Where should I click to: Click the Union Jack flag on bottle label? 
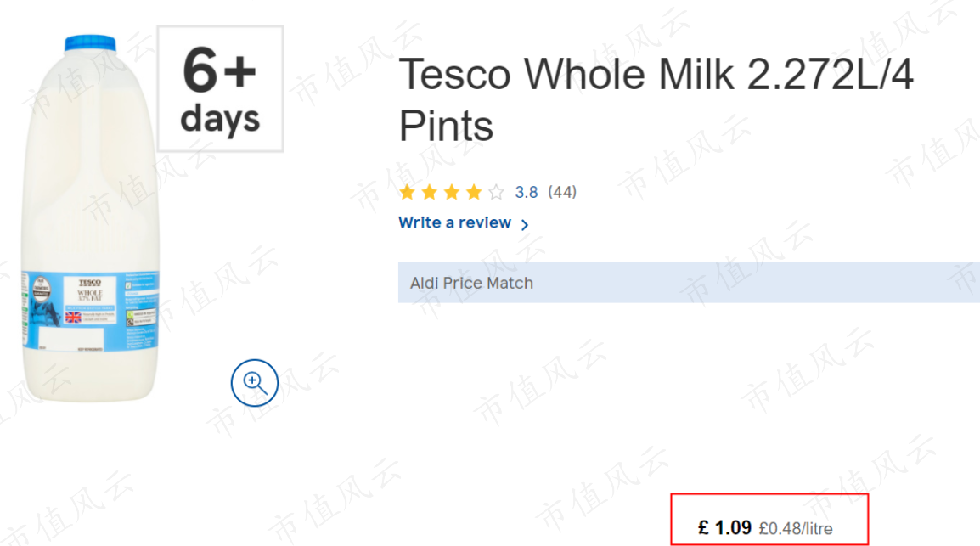click(73, 318)
